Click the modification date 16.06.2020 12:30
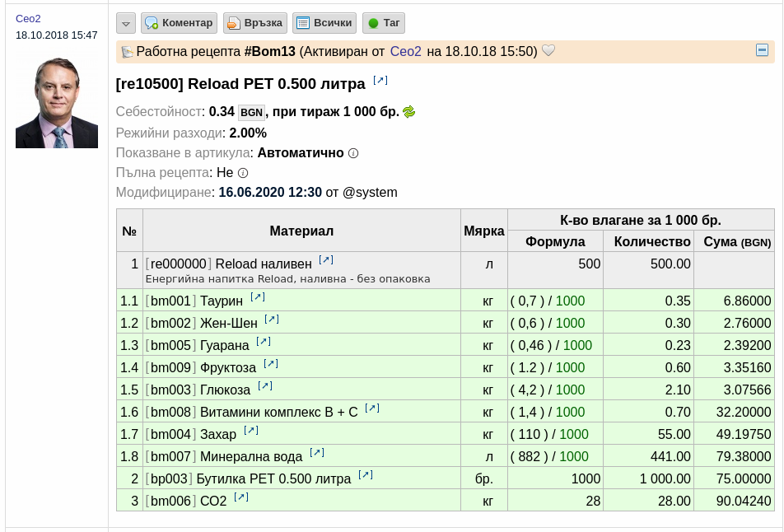This screenshot has width=784, height=532. pyautogui.click(x=270, y=193)
